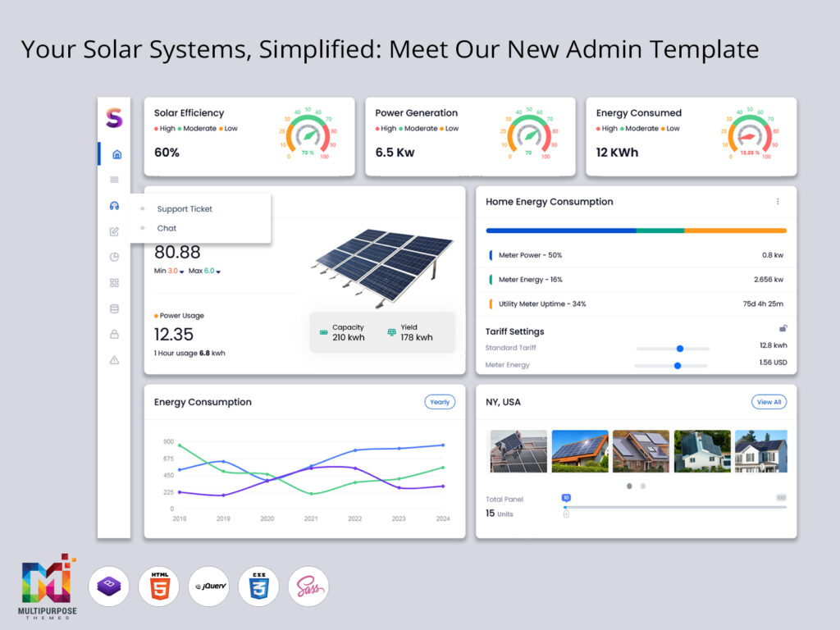The height and width of the screenshot is (630, 840).
Task: Click the Standard Tariff slider handle
Action: point(679,349)
